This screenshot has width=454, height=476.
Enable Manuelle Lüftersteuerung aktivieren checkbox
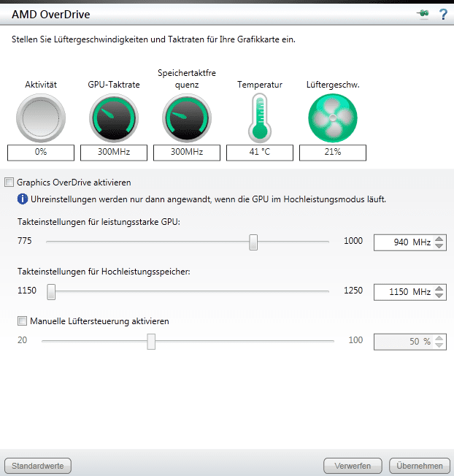pos(22,321)
